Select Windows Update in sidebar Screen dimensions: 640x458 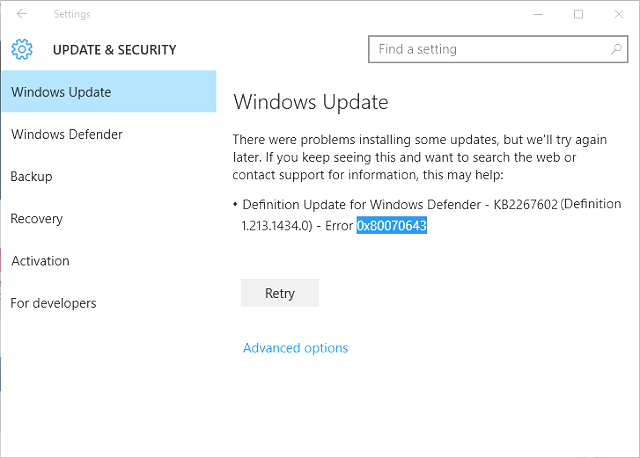coord(109,92)
